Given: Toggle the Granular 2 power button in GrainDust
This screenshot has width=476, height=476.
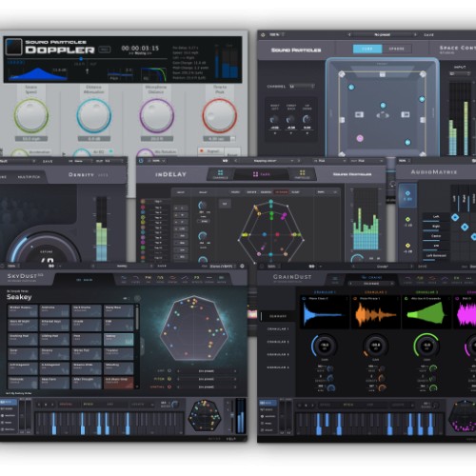Looking at the screenshot, I should point(355,299).
